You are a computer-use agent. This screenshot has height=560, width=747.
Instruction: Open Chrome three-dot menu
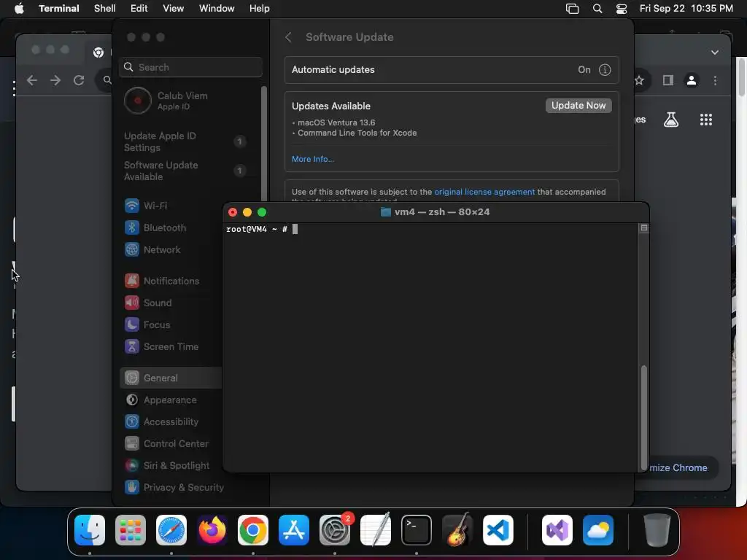(715, 80)
